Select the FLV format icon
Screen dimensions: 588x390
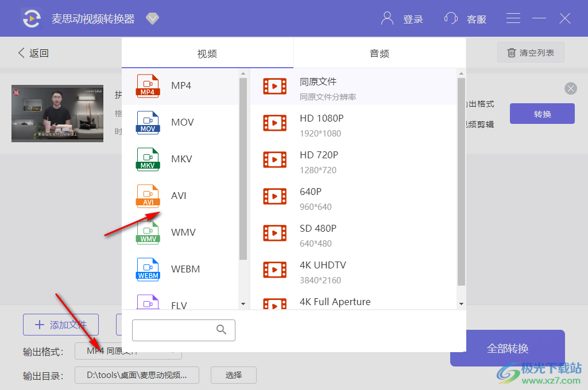point(148,302)
